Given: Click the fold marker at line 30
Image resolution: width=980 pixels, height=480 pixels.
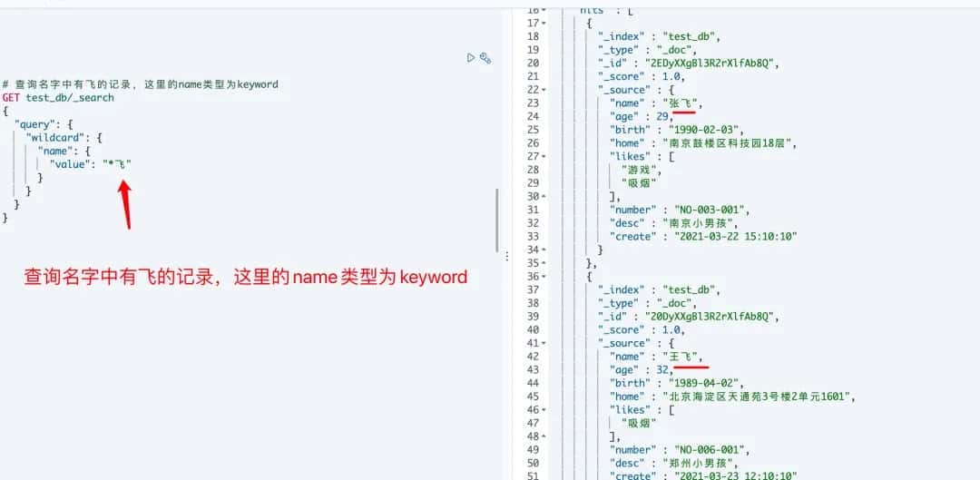Looking at the screenshot, I should click(x=544, y=196).
